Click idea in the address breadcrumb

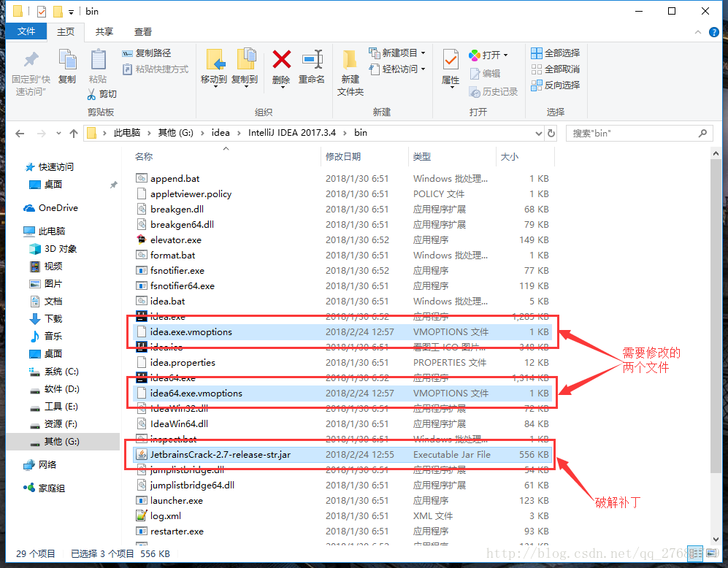pyautogui.click(x=221, y=133)
